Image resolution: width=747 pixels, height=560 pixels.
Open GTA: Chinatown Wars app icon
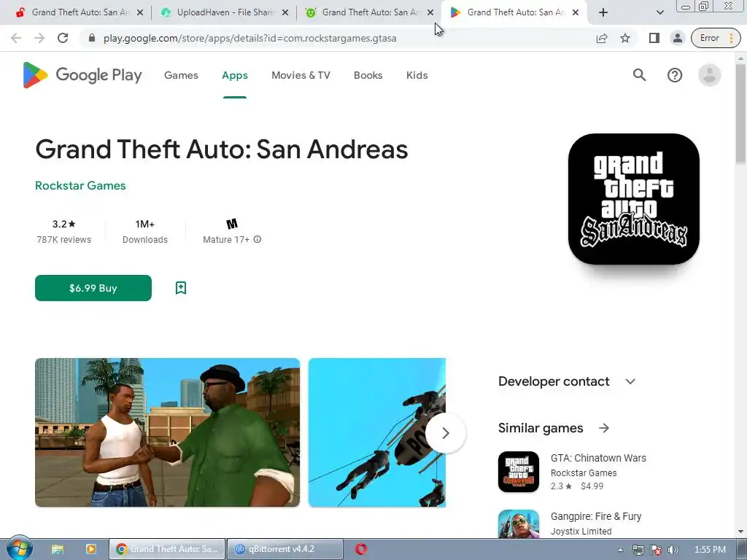point(519,472)
